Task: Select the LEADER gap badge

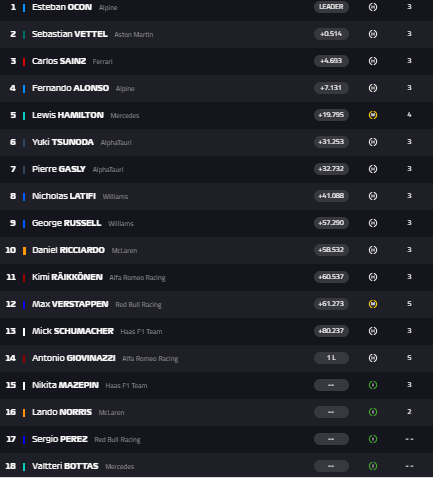Action: 331,7
